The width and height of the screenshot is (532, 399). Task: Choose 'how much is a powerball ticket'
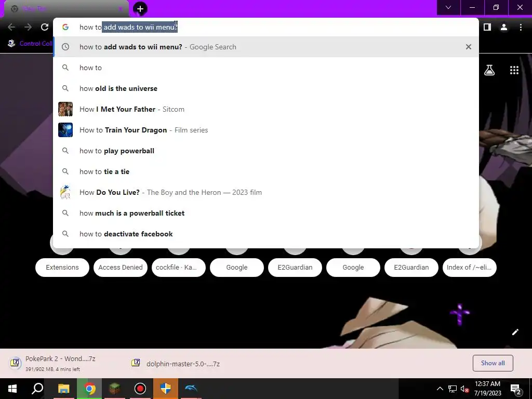tap(266, 213)
